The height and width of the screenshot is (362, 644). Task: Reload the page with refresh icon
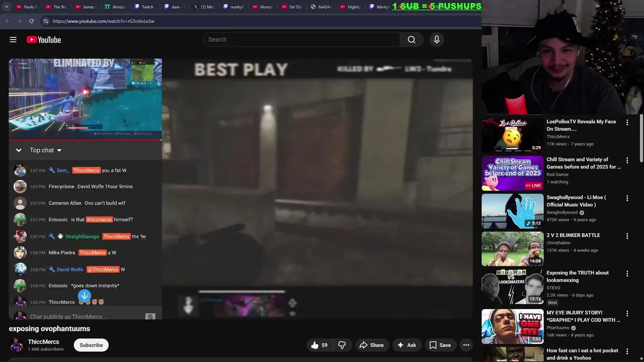[31, 21]
